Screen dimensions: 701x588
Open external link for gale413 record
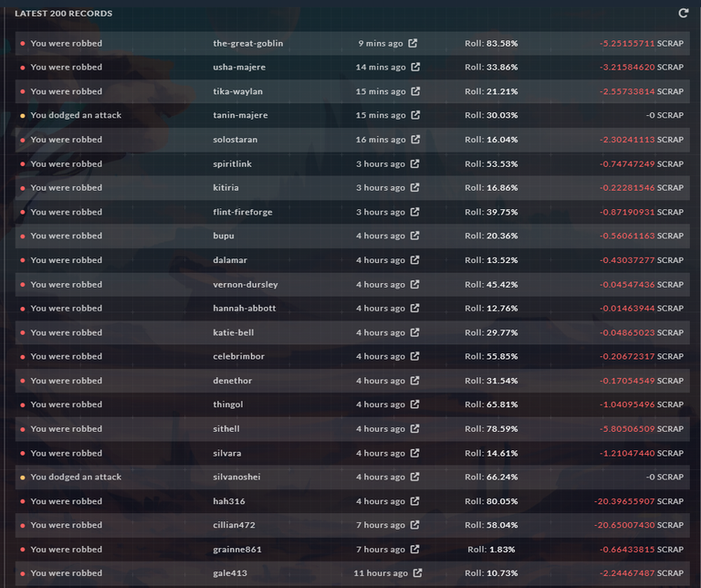pos(417,572)
